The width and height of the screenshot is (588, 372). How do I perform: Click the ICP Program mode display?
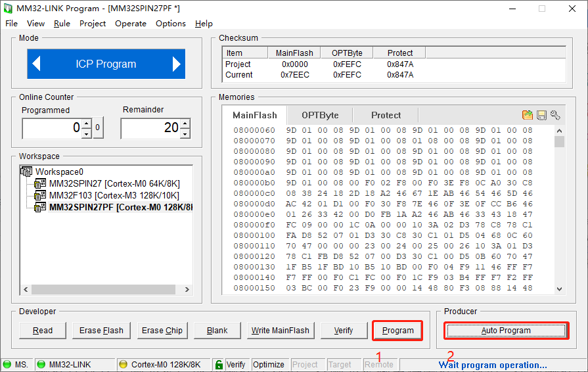[x=106, y=64]
